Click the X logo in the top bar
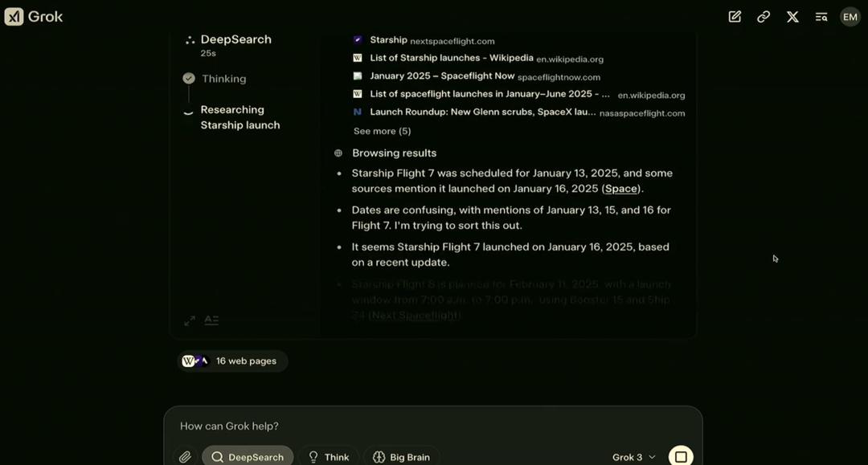868x465 pixels. coord(792,16)
